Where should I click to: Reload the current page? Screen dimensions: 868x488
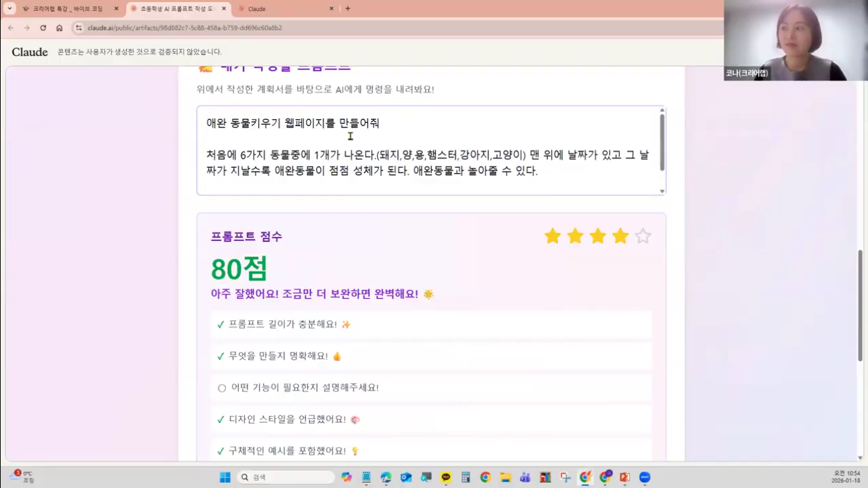tap(43, 28)
